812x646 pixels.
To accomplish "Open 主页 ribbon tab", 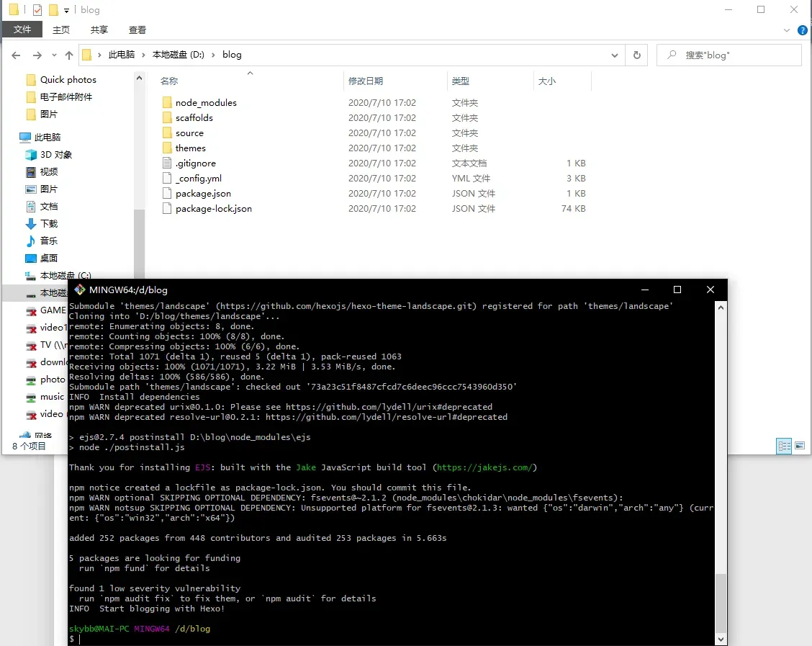I will point(61,30).
